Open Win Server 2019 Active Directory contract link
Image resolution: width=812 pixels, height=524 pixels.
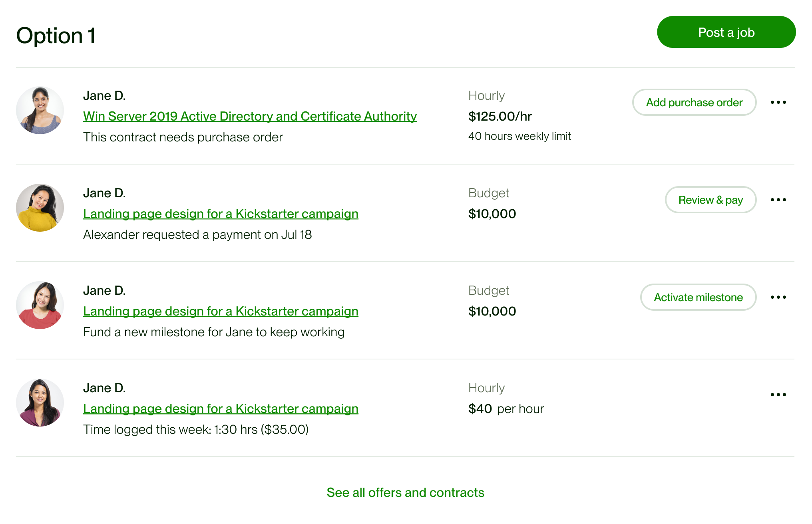[x=250, y=116]
